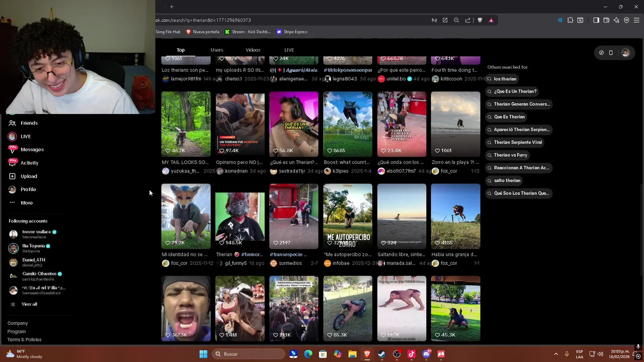Open fox mask video with 79.2K likes
This screenshot has width=644, height=362.
[x=186, y=216]
